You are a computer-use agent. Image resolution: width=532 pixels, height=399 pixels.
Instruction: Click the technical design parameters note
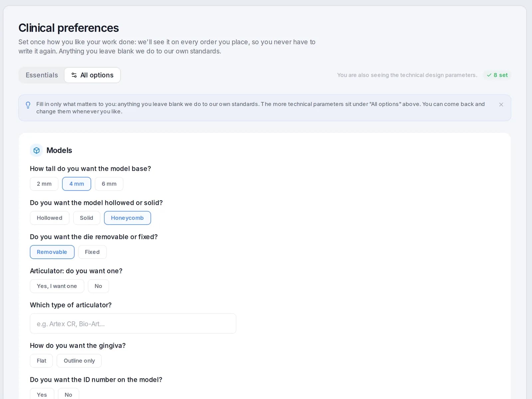click(x=407, y=75)
